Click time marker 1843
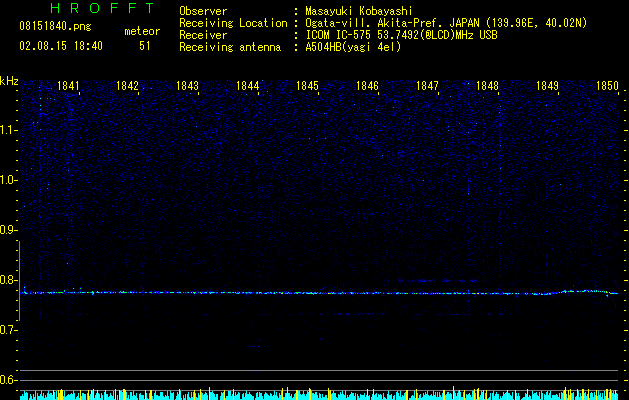The image size is (629, 400). tap(187, 86)
